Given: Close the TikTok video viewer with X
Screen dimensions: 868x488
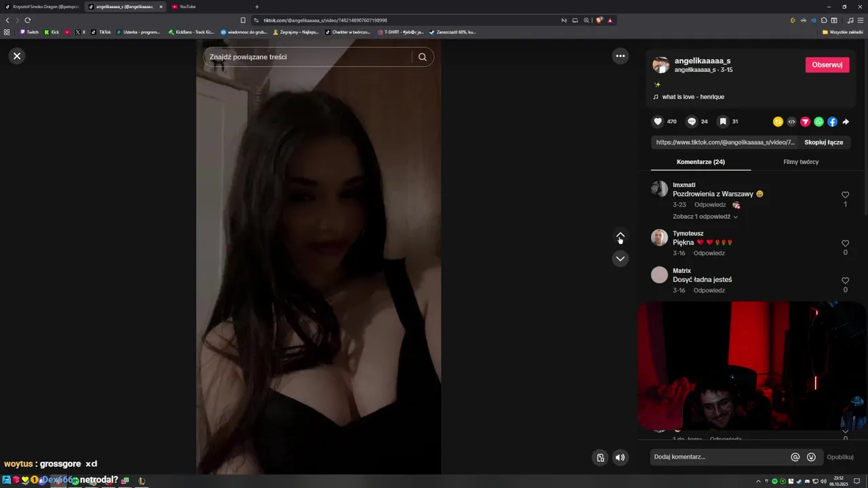Looking at the screenshot, I should 17,56.
